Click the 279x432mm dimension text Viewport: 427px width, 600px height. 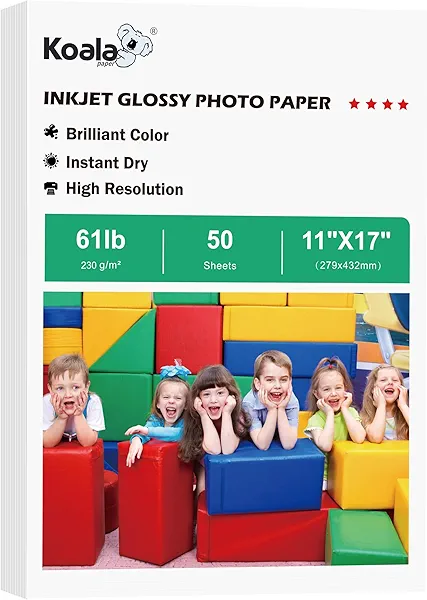[348, 265]
